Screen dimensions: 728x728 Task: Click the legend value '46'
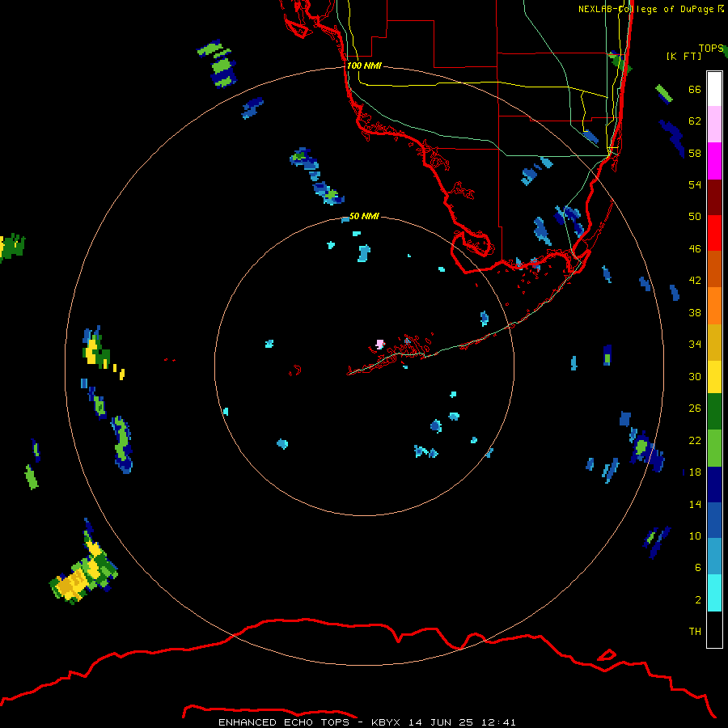695,249
